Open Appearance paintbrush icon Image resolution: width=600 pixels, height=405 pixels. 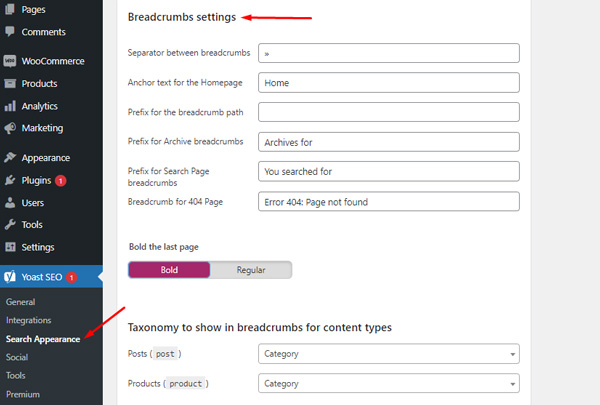click(10, 157)
